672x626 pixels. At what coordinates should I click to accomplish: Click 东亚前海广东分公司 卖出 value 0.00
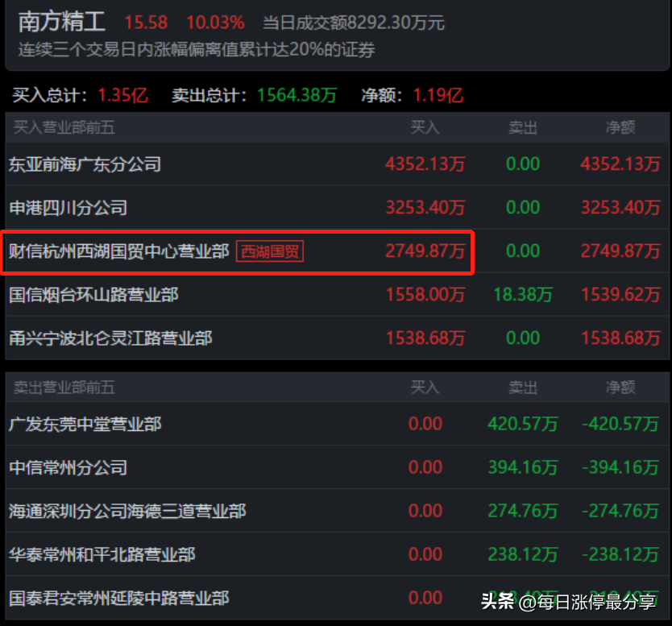523,164
